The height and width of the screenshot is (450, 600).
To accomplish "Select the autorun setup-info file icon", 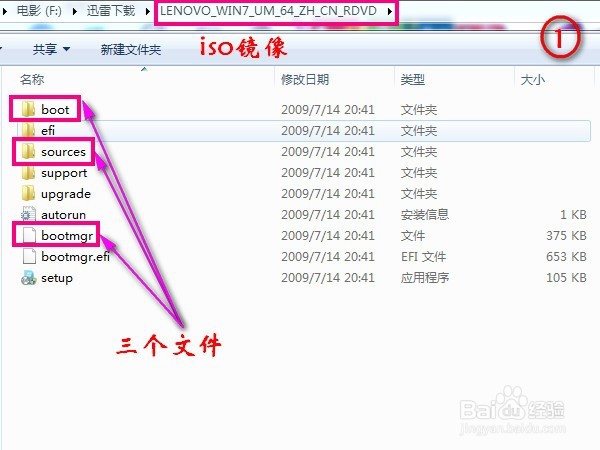I will (x=28, y=214).
